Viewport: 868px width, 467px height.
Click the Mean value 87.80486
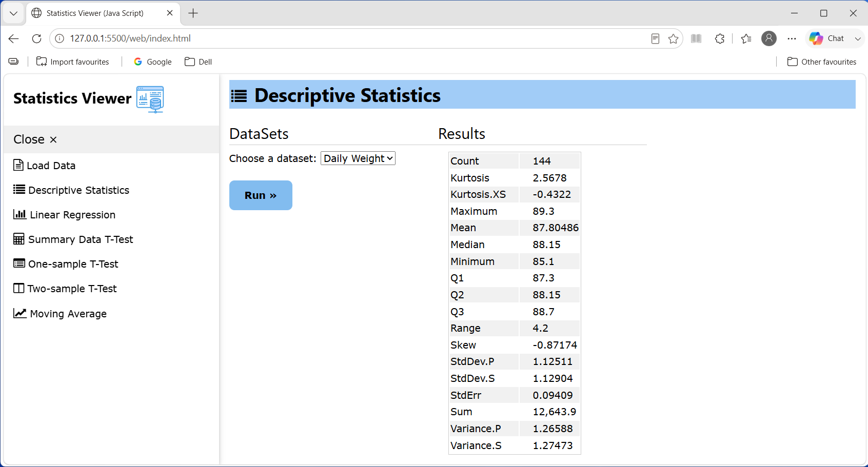tap(556, 228)
